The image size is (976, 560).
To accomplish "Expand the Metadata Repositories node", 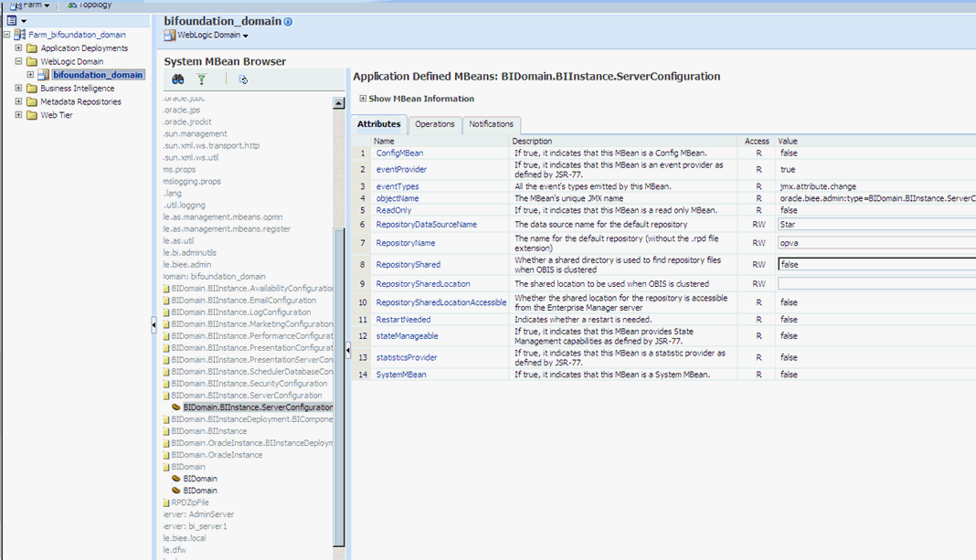I will [18, 101].
